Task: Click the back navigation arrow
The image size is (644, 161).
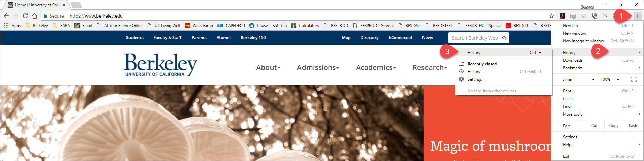Action: tap(6, 16)
